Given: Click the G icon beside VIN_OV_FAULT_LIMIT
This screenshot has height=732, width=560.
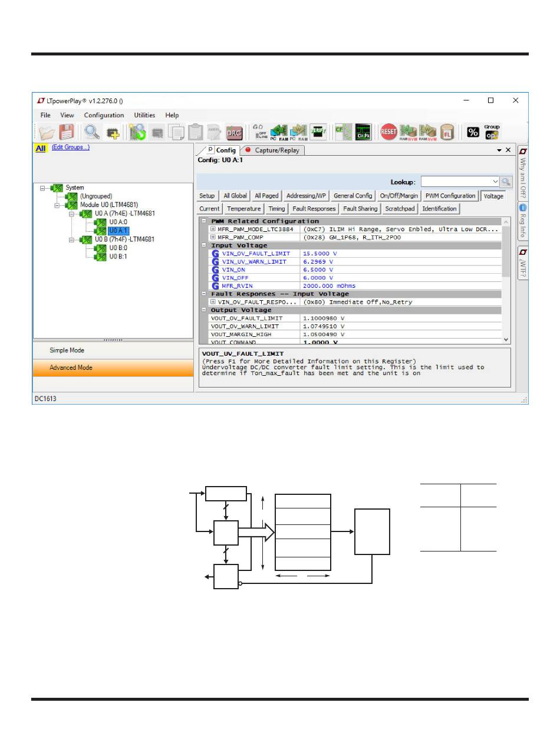Looking at the screenshot, I should coord(216,254).
